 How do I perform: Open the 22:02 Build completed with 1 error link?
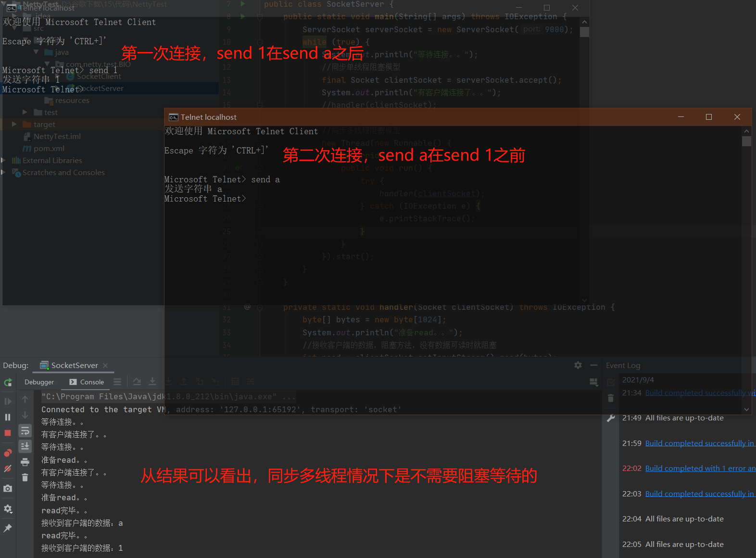(700, 468)
